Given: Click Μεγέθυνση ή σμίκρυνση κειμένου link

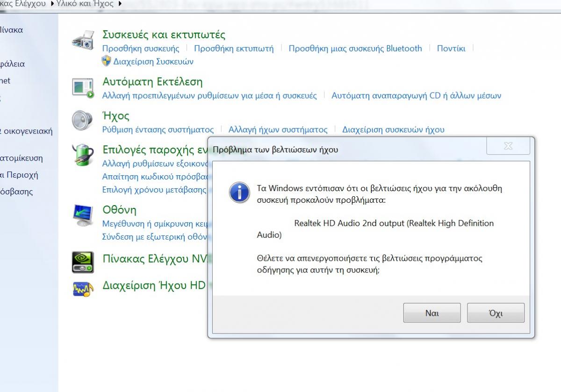Looking at the screenshot, I should (x=155, y=223).
